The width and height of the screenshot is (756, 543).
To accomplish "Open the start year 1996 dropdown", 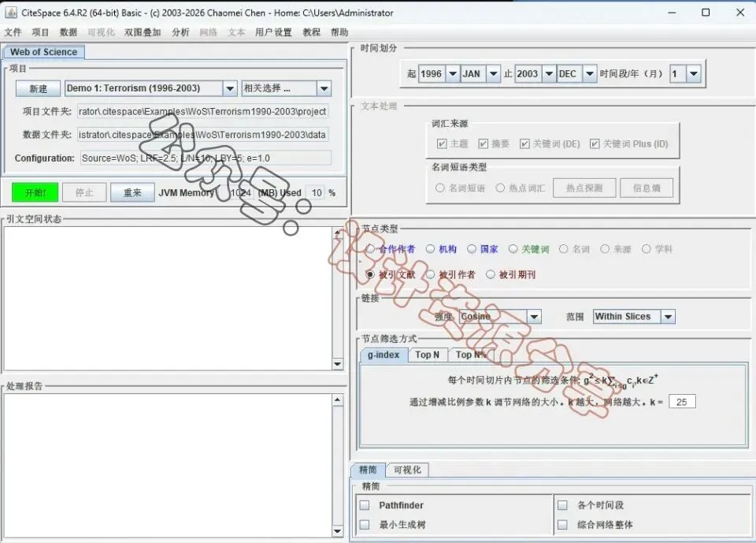I will click(x=452, y=74).
